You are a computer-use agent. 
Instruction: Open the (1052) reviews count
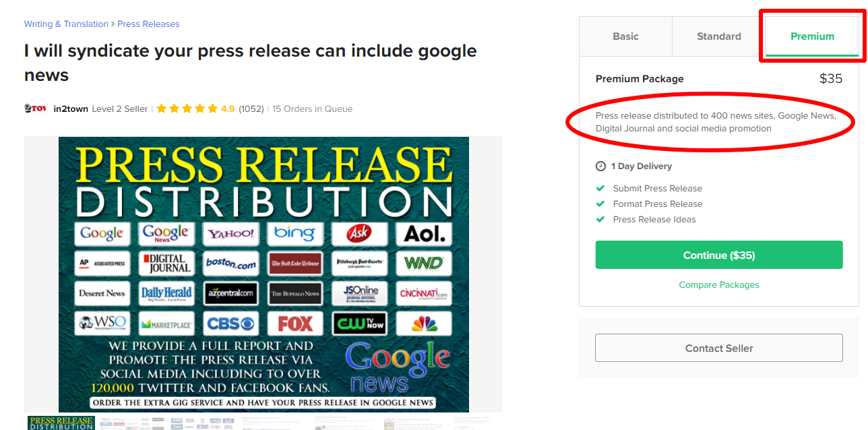[251, 109]
